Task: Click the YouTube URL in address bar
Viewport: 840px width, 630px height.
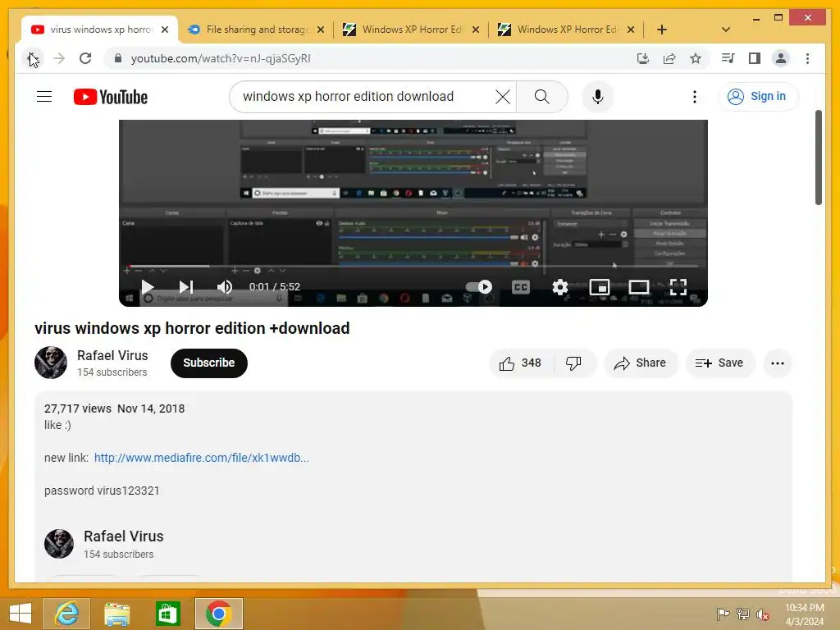Action: (221, 58)
